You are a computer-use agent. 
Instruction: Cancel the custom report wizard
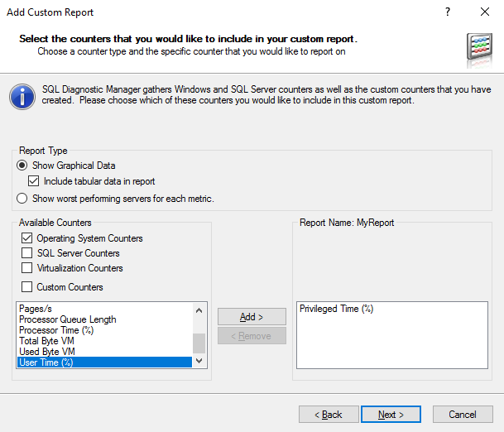click(463, 415)
